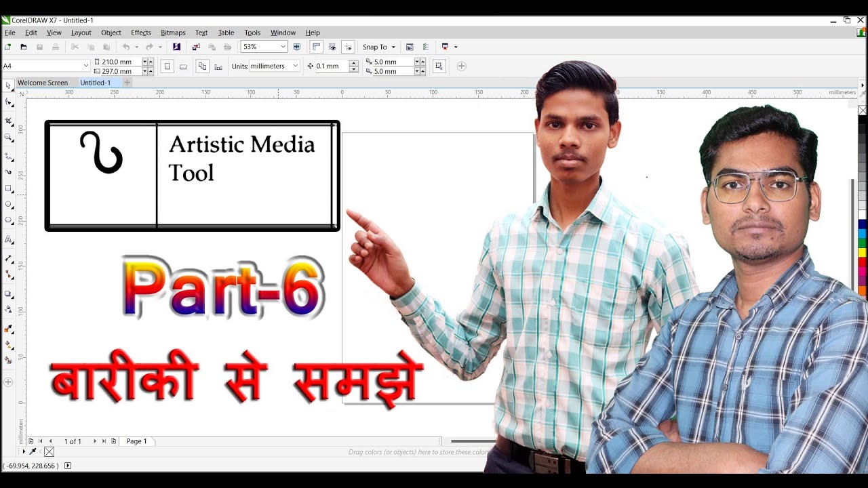The width and height of the screenshot is (868, 488).
Task: Open the Undo history dropdown arrow
Action: [x=136, y=47]
